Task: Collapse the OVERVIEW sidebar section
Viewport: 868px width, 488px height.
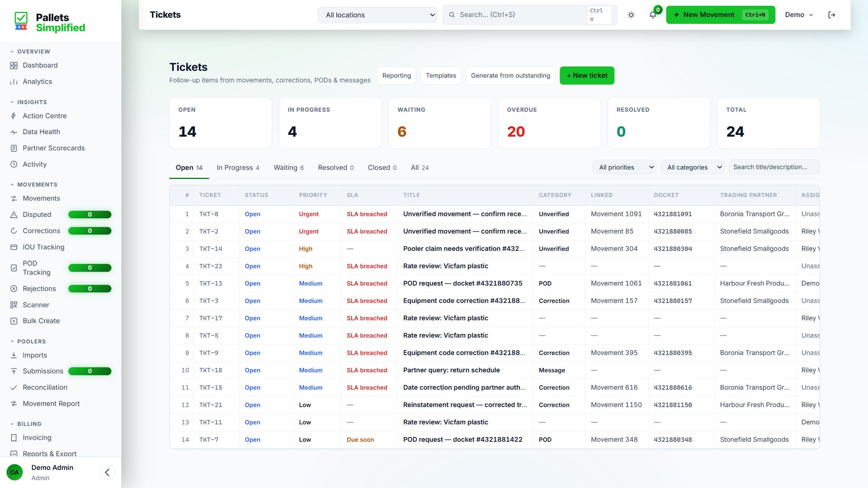Action: click(x=30, y=52)
